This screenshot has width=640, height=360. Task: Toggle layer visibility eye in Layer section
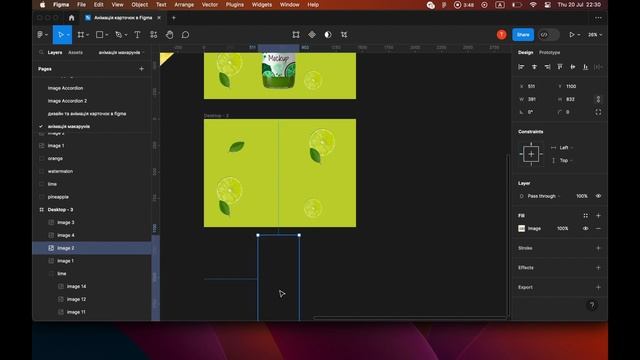598,196
